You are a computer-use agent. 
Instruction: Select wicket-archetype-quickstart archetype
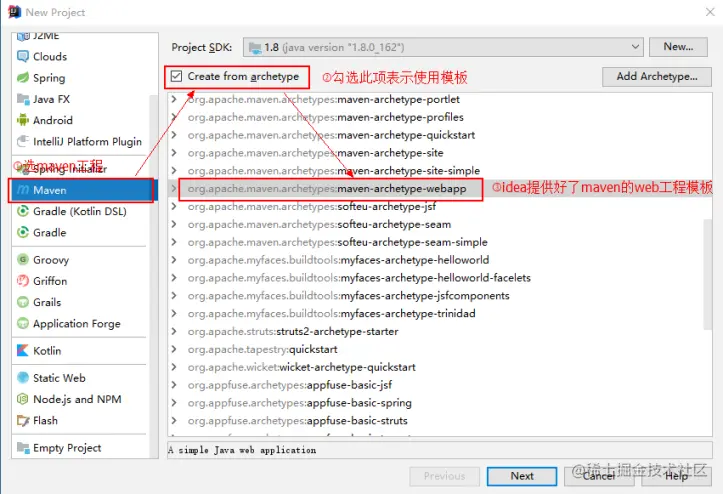[x=302, y=367]
